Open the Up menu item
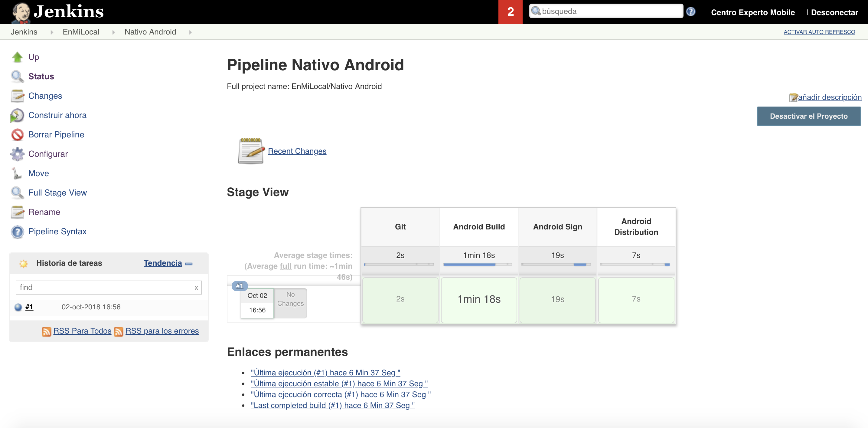The height and width of the screenshot is (428, 868). 34,57
